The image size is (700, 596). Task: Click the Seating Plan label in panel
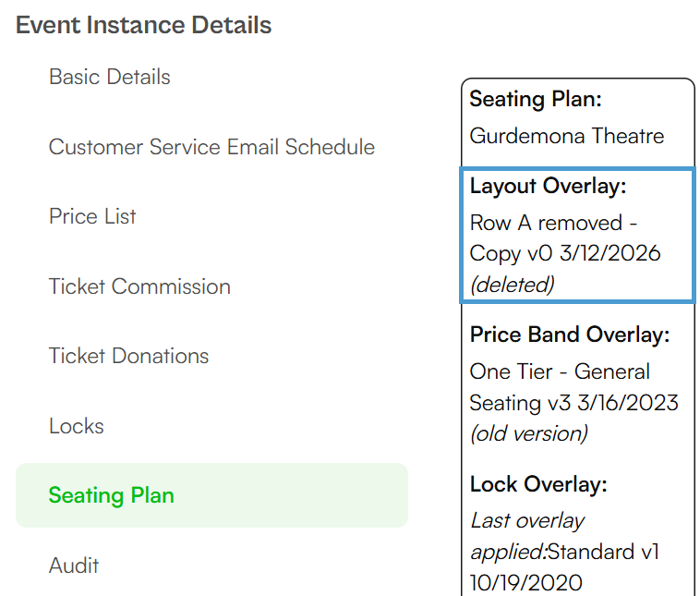[536, 99]
